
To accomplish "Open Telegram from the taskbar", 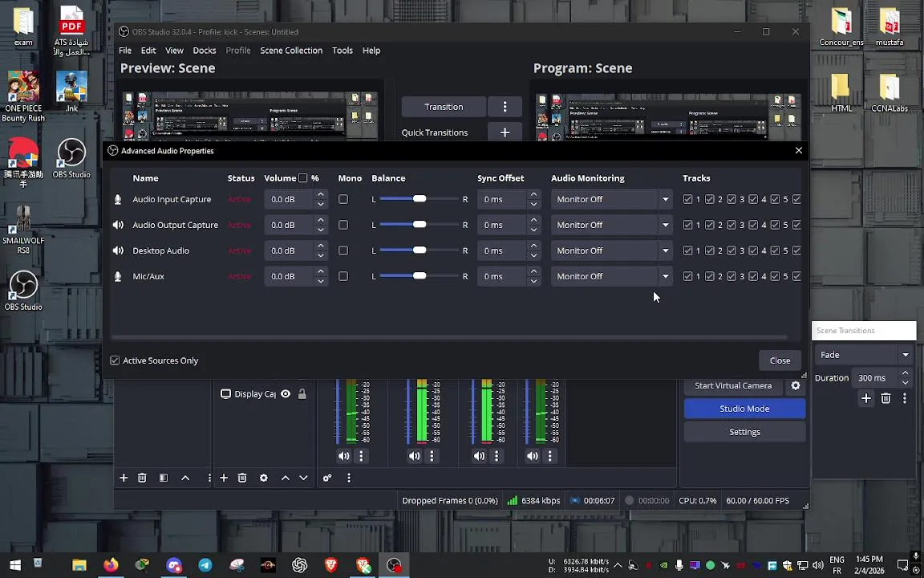I will pyautogui.click(x=205, y=565).
